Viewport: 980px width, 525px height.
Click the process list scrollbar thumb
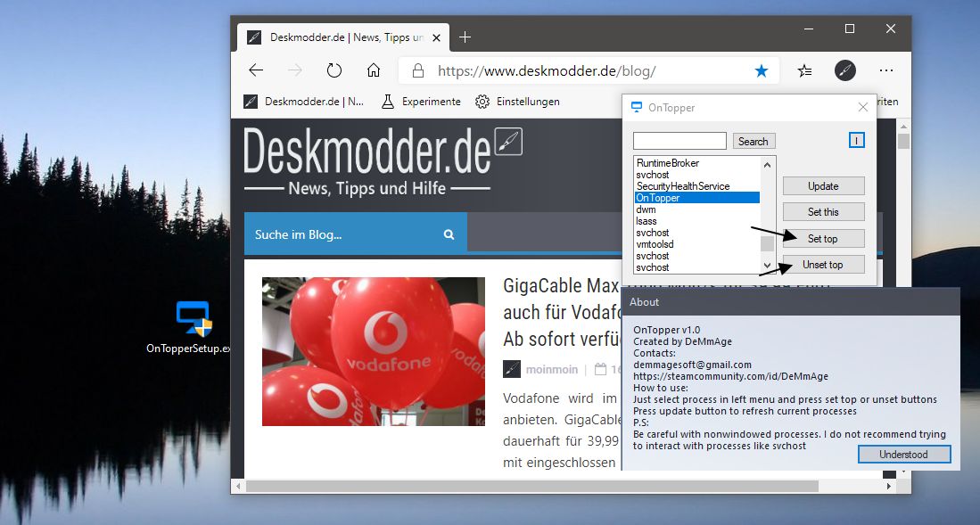coord(768,243)
